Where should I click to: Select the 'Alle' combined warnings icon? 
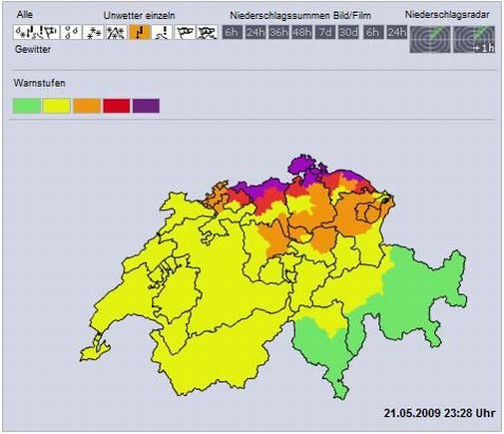pos(37,32)
